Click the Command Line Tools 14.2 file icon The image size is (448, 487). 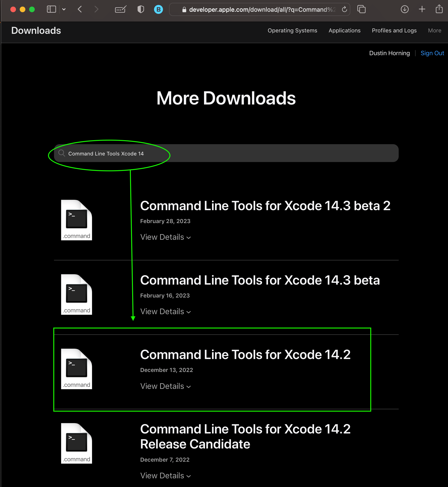pyautogui.click(x=76, y=369)
